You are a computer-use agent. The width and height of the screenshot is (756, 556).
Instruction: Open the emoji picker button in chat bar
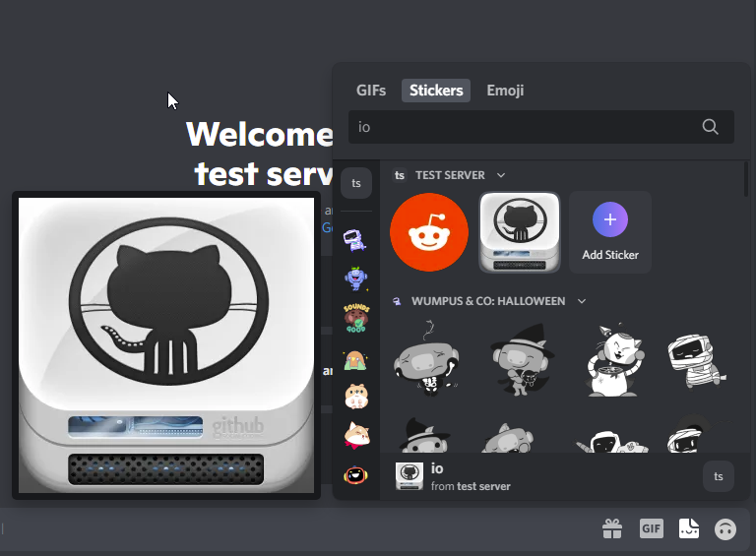point(725,529)
